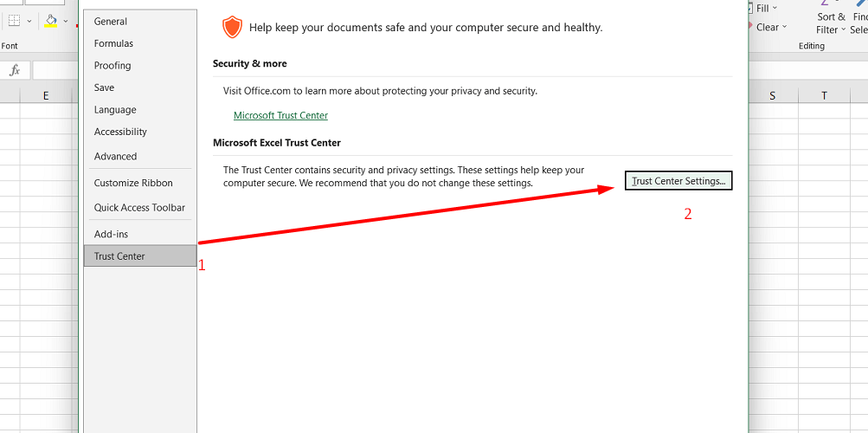Follow the Microsoft Trust Center link
This screenshot has height=433, width=868.
tap(280, 115)
